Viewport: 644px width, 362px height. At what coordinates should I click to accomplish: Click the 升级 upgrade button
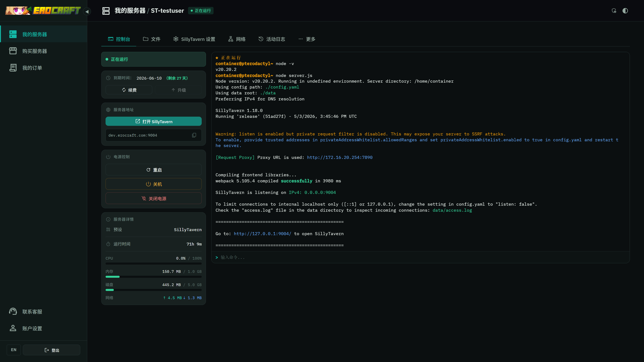click(178, 90)
